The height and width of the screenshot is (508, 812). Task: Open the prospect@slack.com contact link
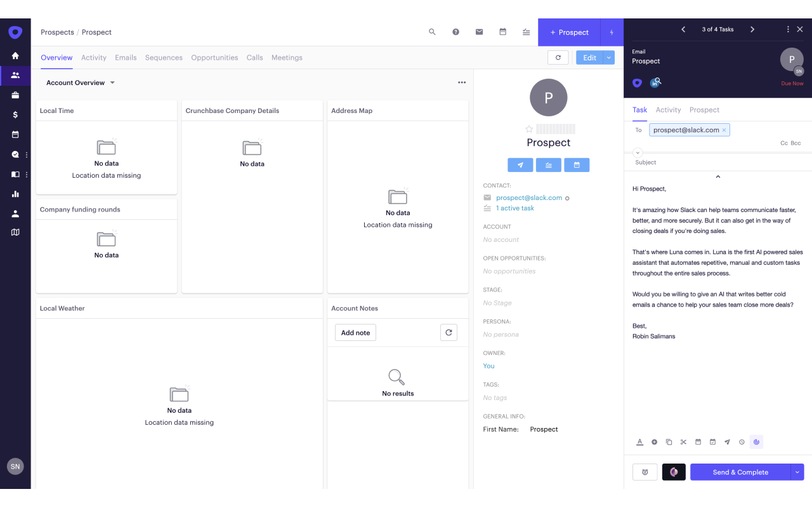529,198
